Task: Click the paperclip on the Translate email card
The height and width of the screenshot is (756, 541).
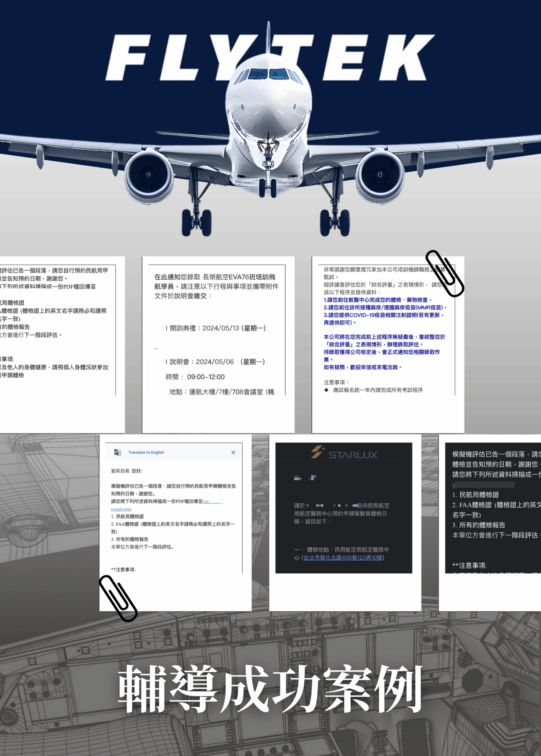Action: (x=118, y=598)
